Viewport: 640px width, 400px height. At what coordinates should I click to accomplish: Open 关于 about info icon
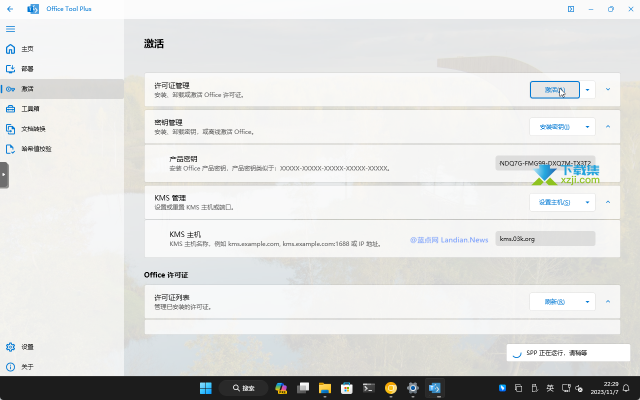point(10,367)
